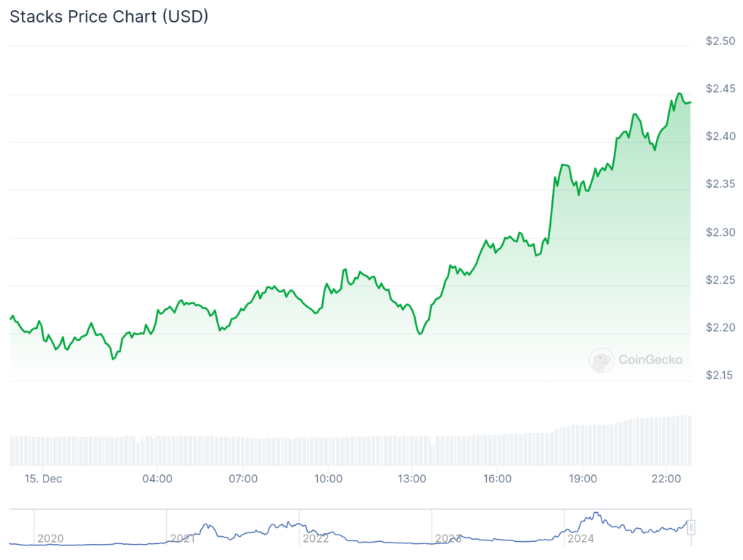Click 2024 label in the range navigator
The image size is (743, 560).
click(580, 538)
